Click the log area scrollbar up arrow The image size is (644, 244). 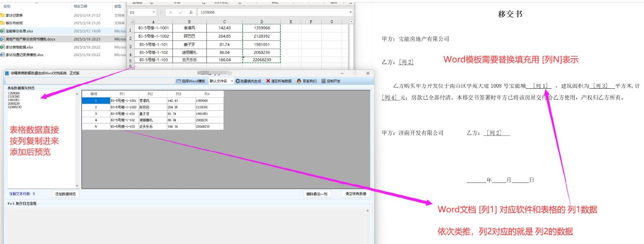(368, 210)
